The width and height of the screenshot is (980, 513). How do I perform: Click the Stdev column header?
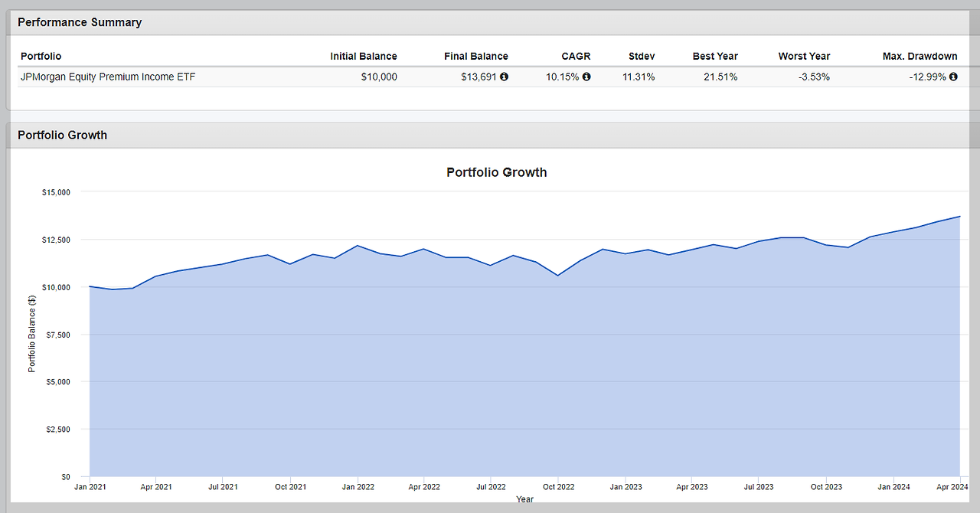point(641,56)
